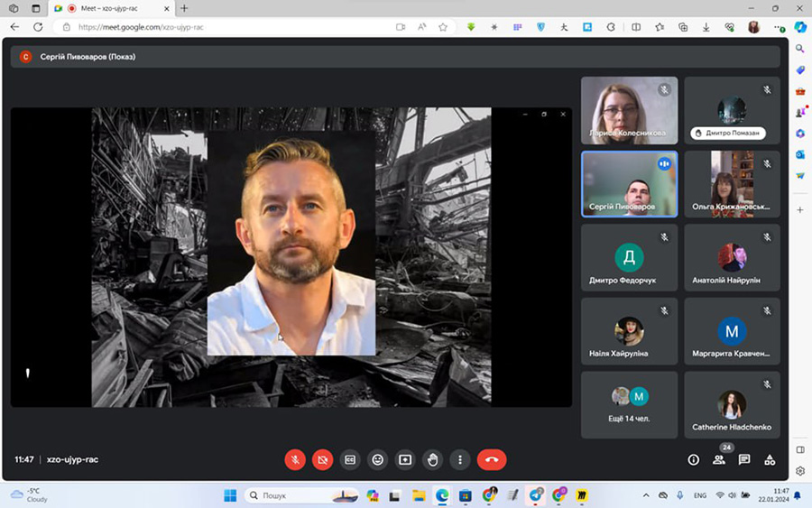Turn the camera back on
The image size is (812, 508).
pos(322,459)
